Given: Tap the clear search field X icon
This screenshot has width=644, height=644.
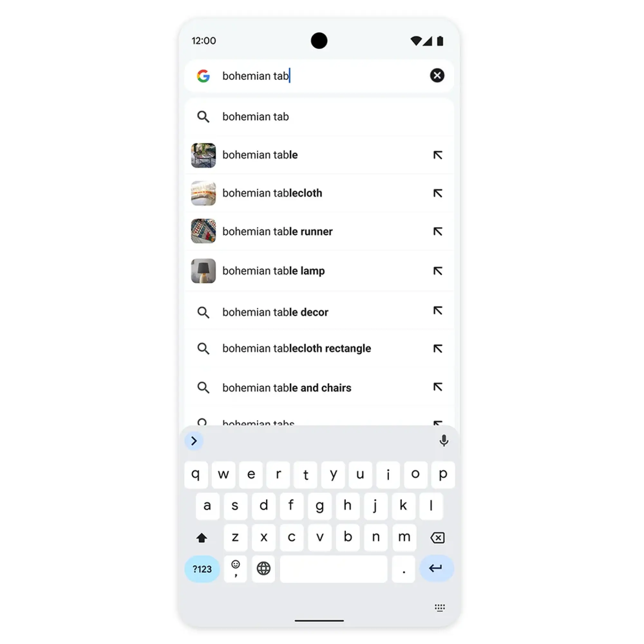Looking at the screenshot, I should 436,75.
